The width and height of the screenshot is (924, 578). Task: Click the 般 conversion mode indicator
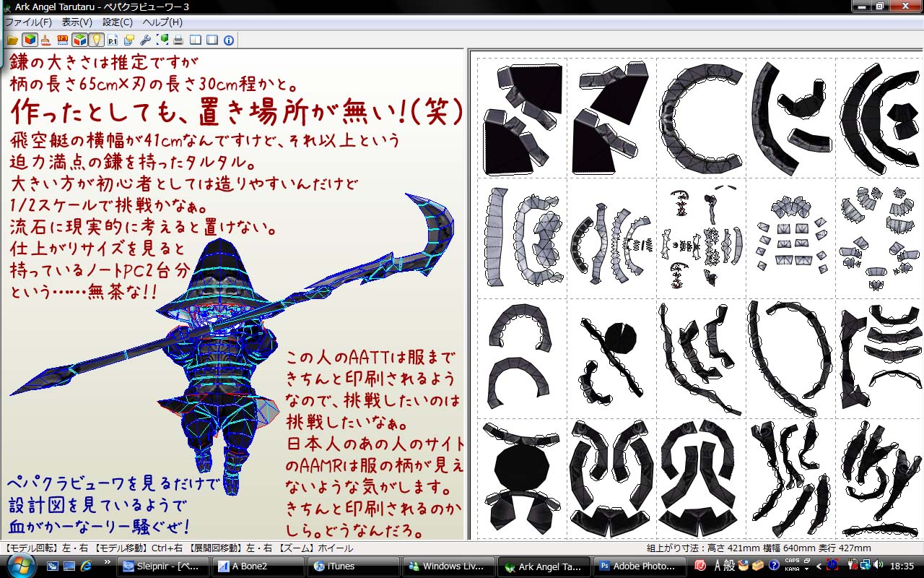(731, 566)
